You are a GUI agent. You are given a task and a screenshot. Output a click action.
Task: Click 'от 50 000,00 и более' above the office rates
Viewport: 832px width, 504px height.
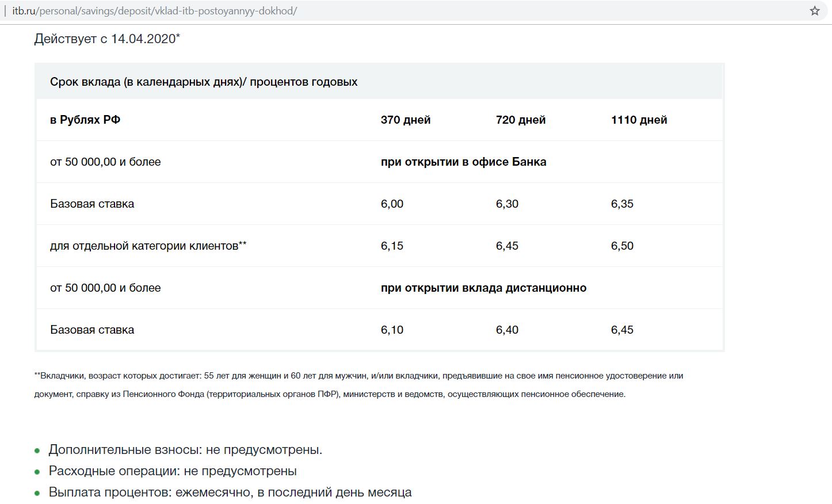pyautogui.click(x=105, y=162)
